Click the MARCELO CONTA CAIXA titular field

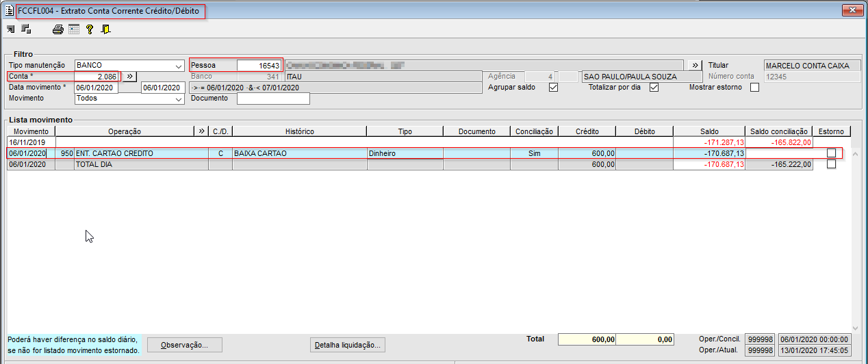(813, 66)
